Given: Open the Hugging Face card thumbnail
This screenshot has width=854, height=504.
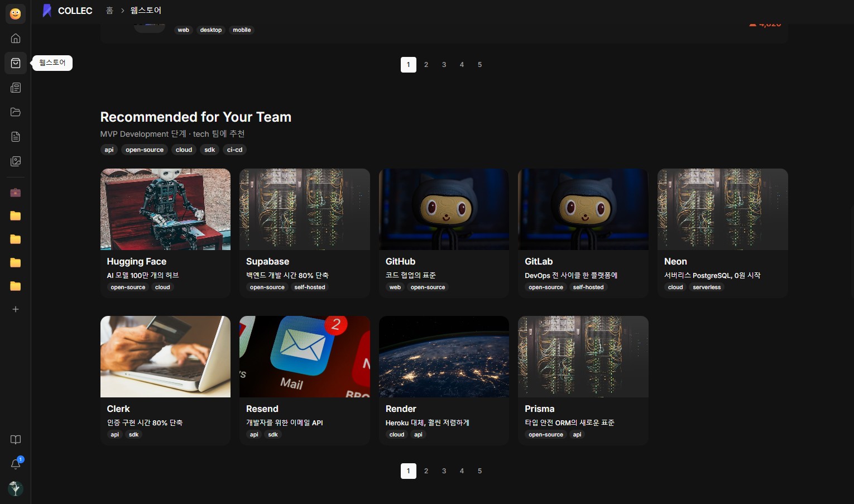Looking at the screenshot, I should point(165,209).
